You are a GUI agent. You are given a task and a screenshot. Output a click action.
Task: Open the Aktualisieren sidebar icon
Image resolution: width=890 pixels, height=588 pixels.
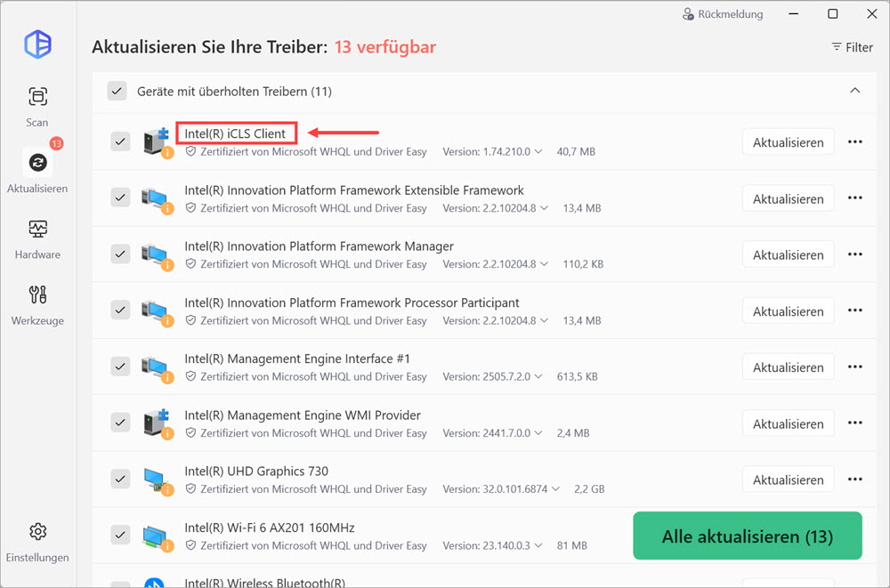(38, 162)
